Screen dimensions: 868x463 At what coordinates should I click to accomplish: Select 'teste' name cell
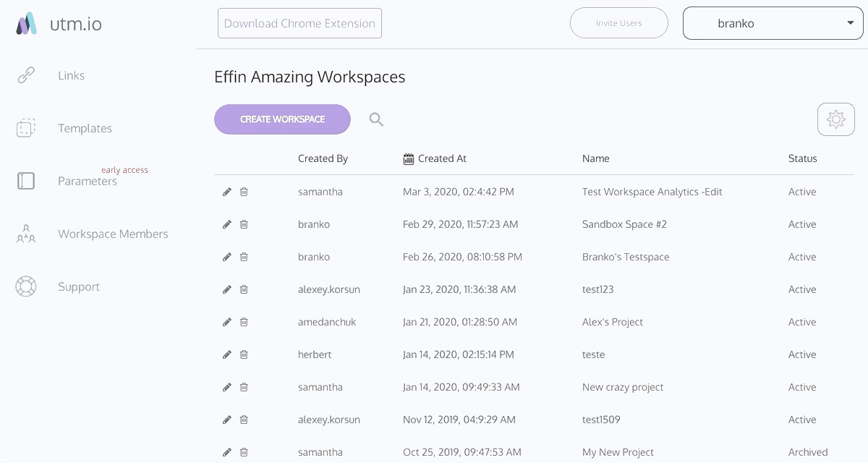click(593, 354)
